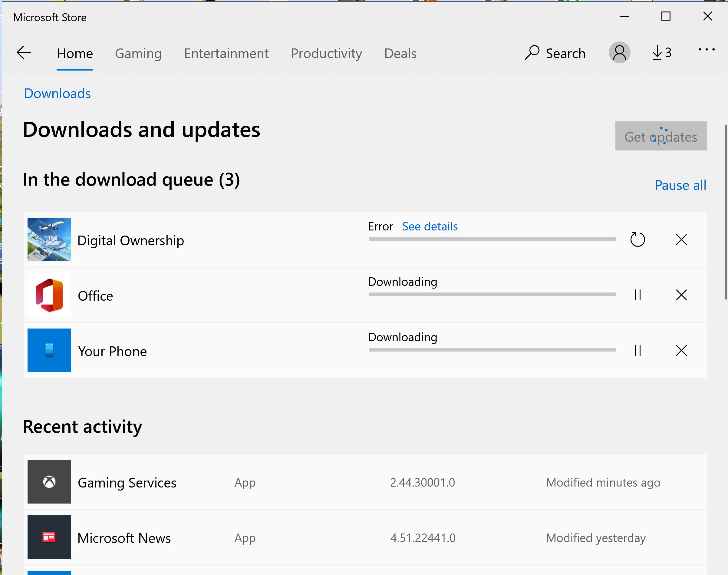Select the Your Phone item name
This screenshot has width=728, height=575.
tap(112, 352)
